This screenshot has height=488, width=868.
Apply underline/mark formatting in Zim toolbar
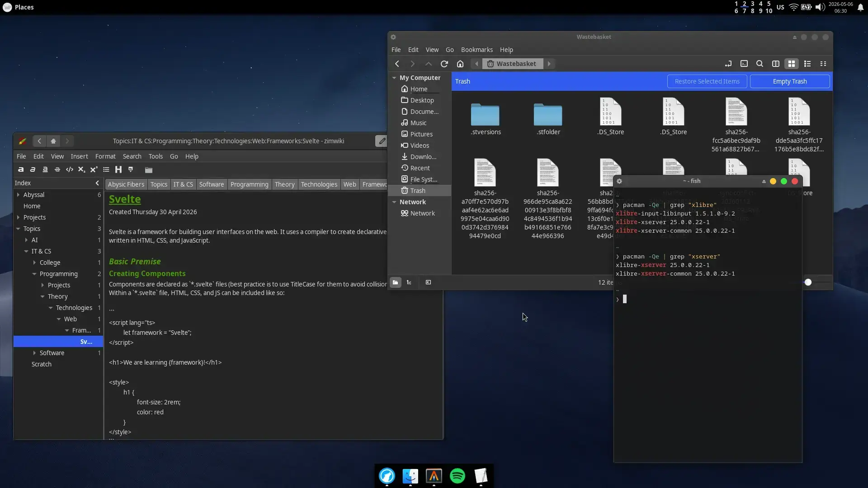(45, 169)
